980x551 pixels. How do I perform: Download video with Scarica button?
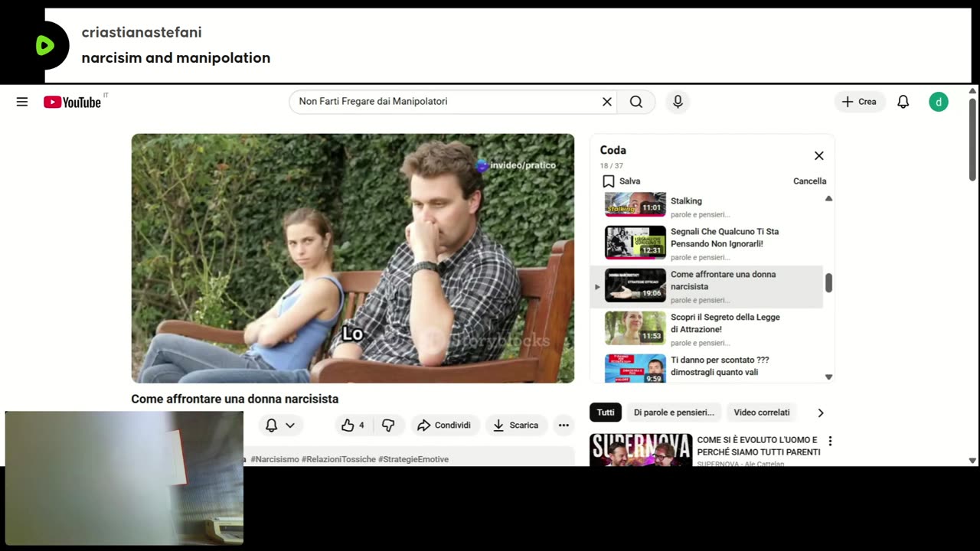[516, 425]
